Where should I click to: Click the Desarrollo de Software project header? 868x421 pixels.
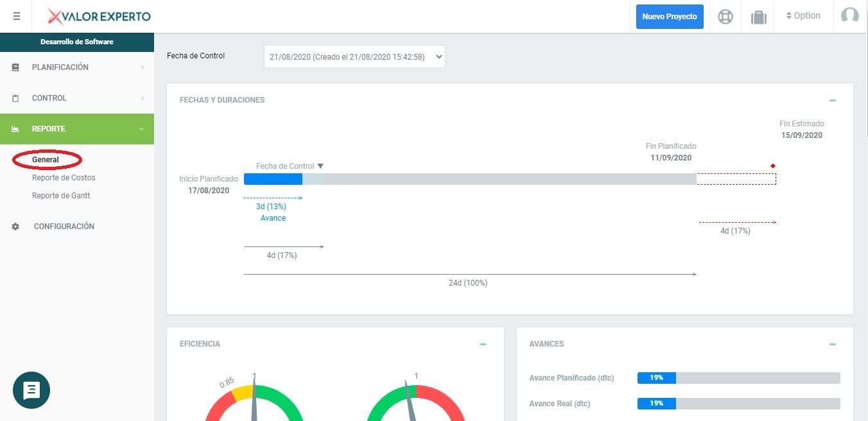77,42
